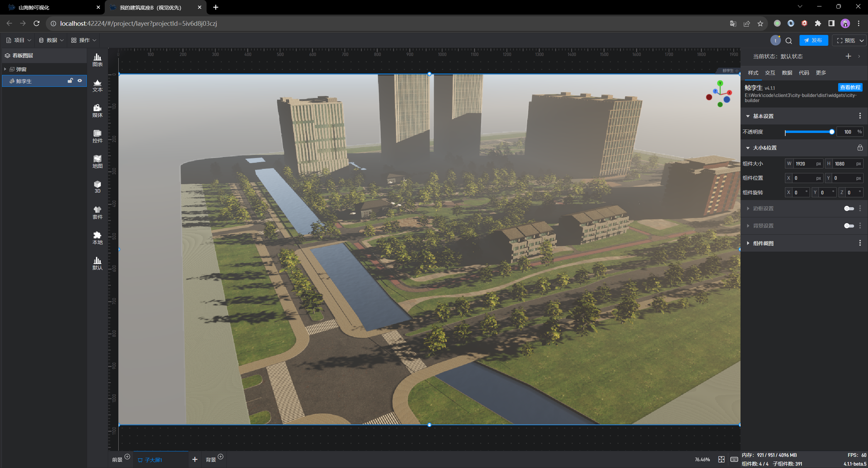
Task: Click the fit-to-screen icon beside zoom percentage
Action: click(721, 459)
